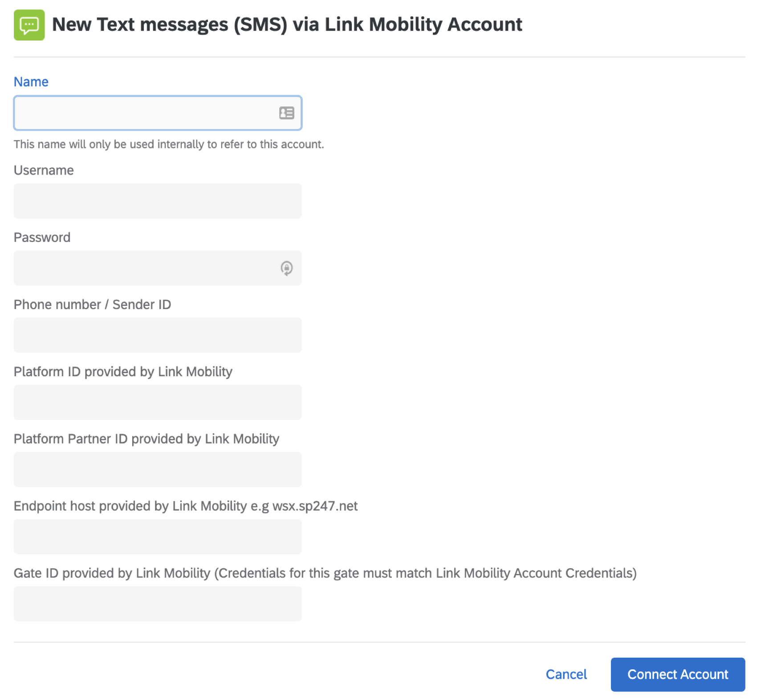Screen dimensions: 757x700
Task: Select the Phone number / Sender ID field
Action: [158, 335]
